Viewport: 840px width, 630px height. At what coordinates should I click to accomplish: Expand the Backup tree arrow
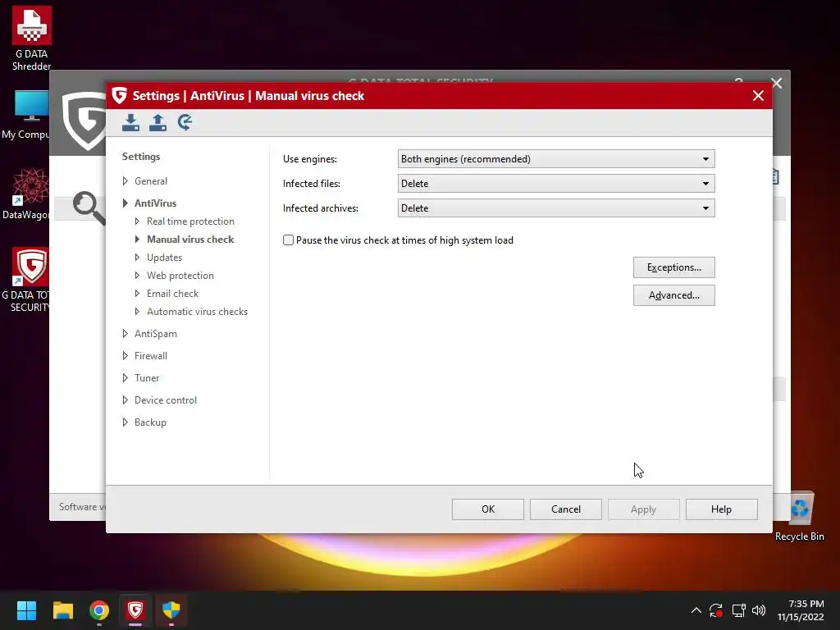[x=125, y=422]
